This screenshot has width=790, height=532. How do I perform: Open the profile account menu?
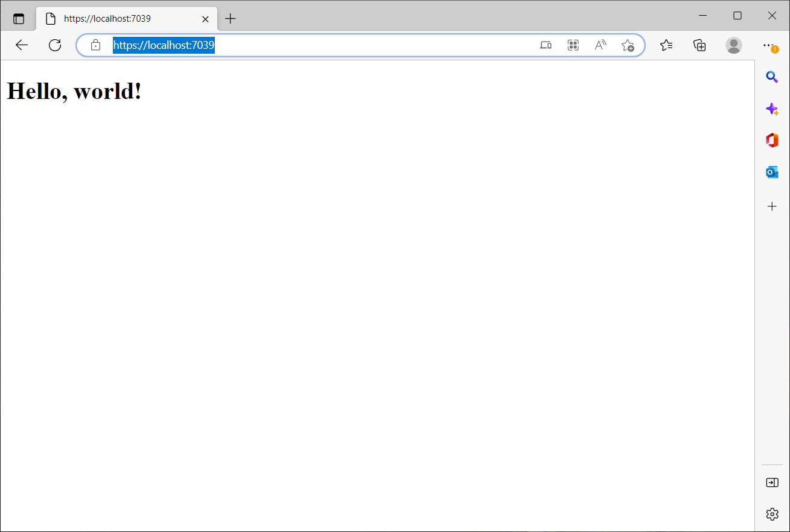734,45
